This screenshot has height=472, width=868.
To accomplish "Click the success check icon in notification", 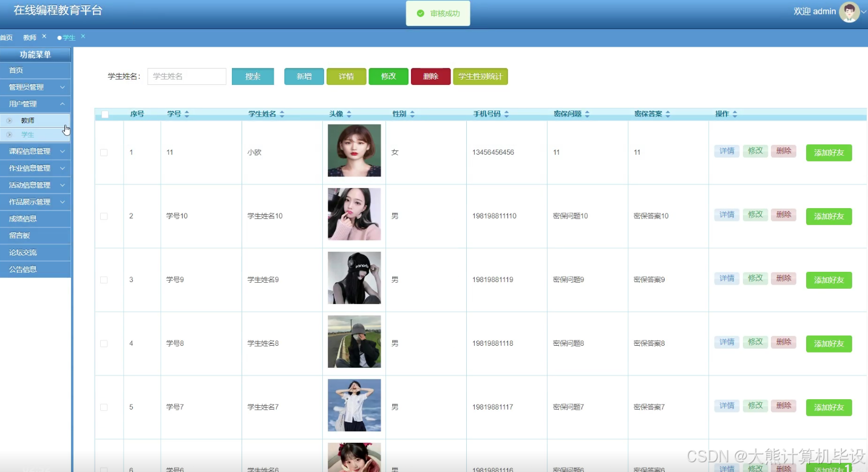I will tap(420, 13).
